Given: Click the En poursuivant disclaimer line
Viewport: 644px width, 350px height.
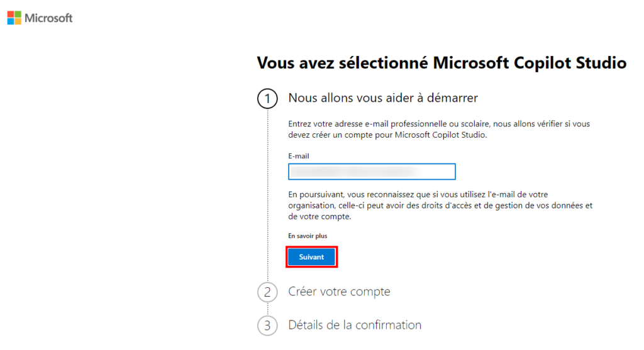Looking at the screenshot, I should pos(418,194).
